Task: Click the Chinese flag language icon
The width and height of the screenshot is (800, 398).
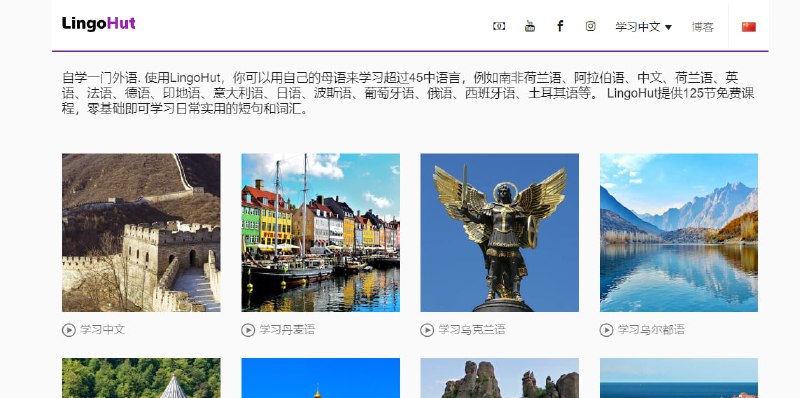Action: click(748, 27)
